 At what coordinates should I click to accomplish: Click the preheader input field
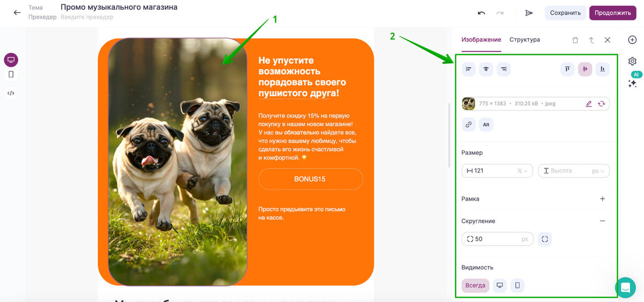tap(87, 17)
